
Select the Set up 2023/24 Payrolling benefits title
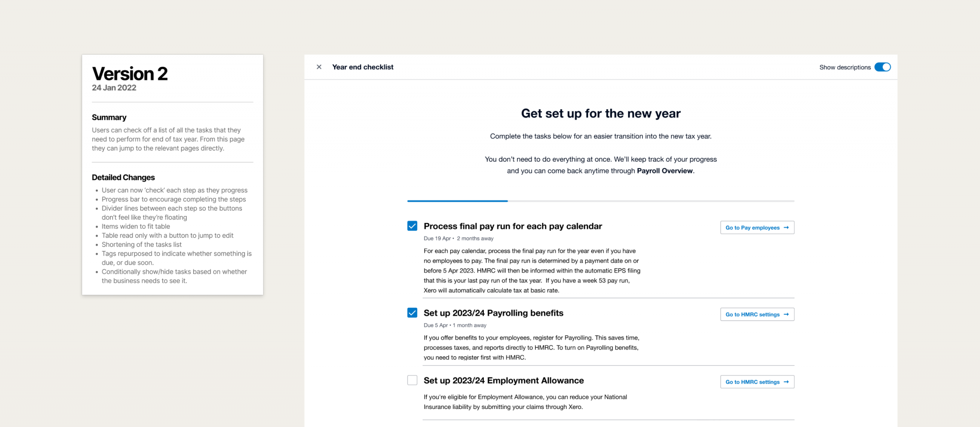[493, 313]
